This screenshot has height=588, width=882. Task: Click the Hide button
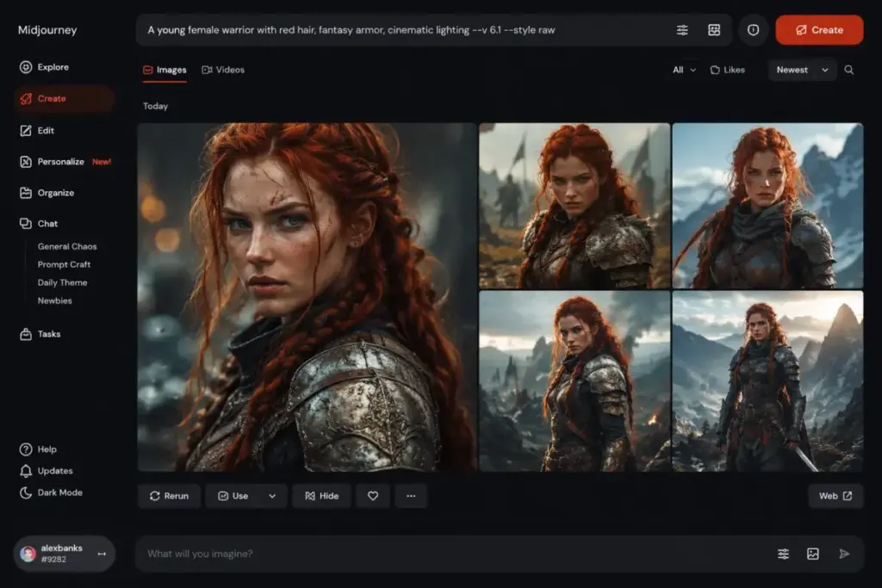point(322,496)
